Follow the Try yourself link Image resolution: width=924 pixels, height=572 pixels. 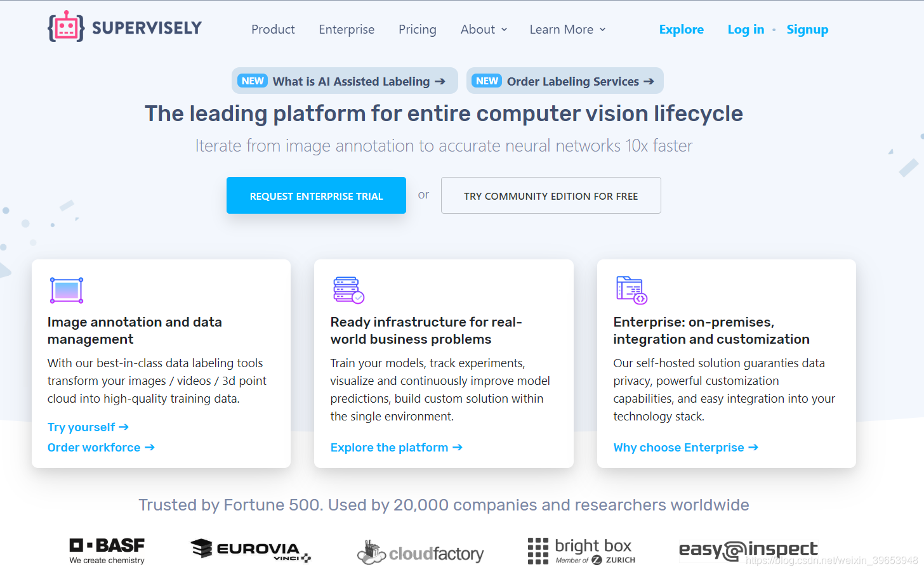coord(88,427)
